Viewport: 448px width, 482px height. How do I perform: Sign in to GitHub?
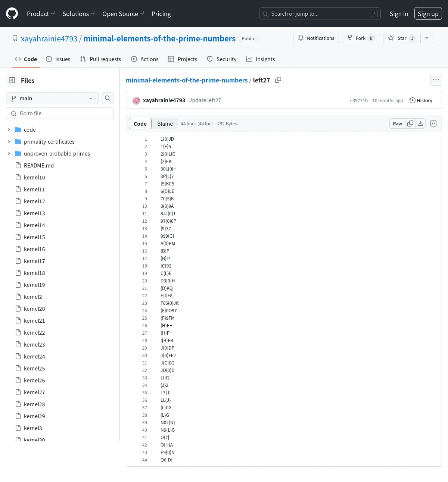pos(399,13)
